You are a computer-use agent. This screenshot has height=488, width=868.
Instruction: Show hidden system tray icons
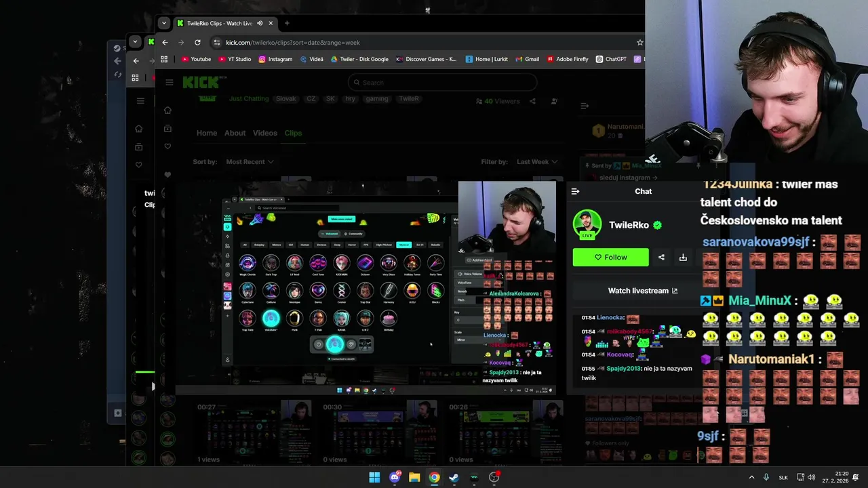coord(751,477)
